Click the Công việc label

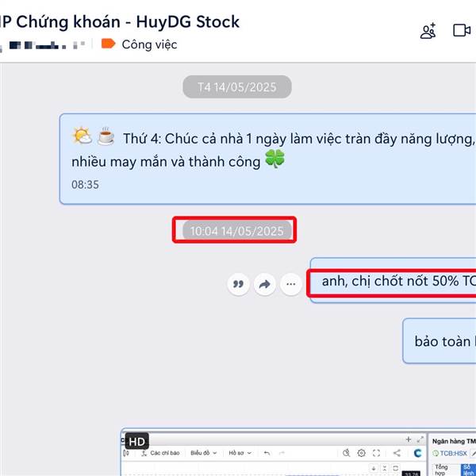coord(149,44)
